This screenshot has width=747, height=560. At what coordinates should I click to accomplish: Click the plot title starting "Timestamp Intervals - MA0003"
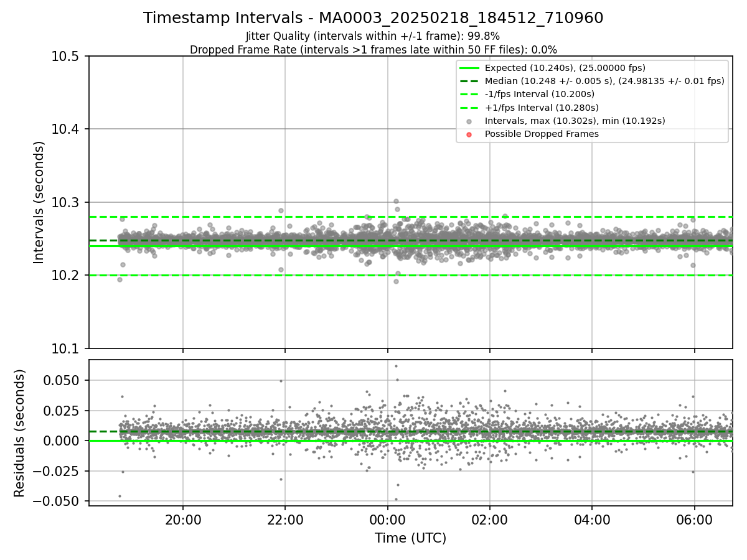[x=374, y=18]
